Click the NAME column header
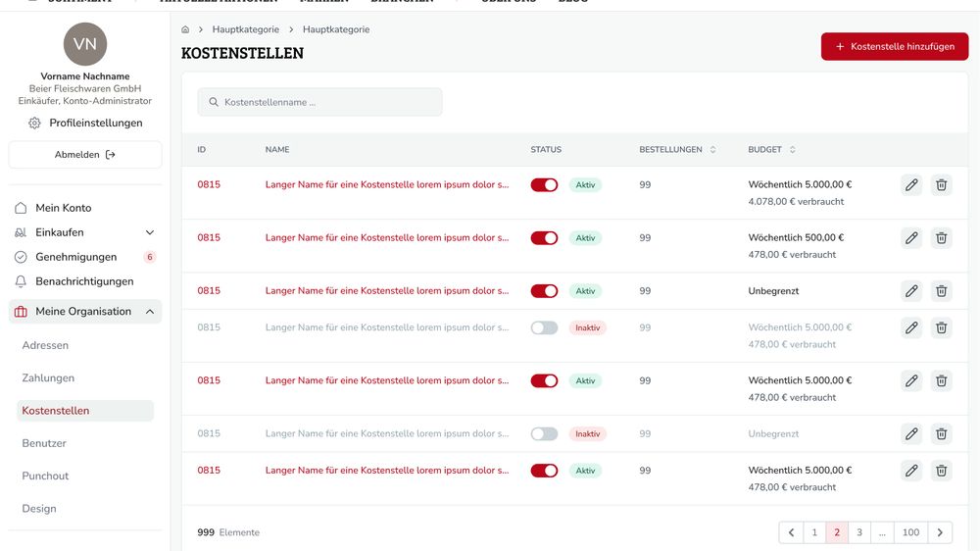The image size is (980, 551). pos(277,149)
